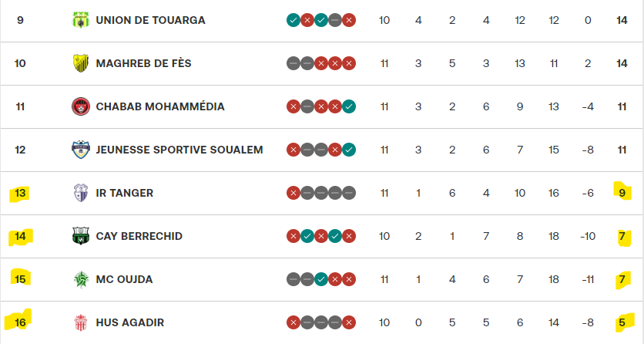Viewport: 644px width, 344px height.
Task: Open the Union de Touarga team page
Action: click(x=150, y=20)
